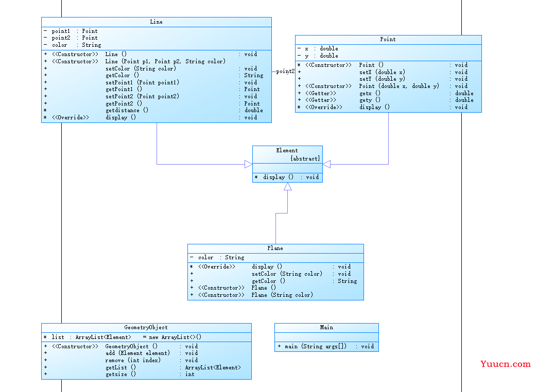Viewport: 537px width, 392px height.
Task: Click the Point-to-Element generalization arrowhead
Action: click(x=327, y=165)
